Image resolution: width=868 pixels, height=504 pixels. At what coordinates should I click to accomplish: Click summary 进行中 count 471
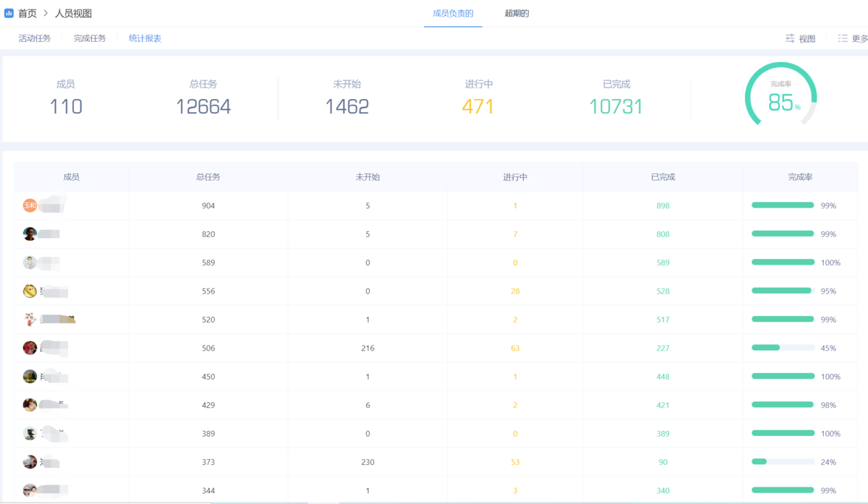point(478,107)
